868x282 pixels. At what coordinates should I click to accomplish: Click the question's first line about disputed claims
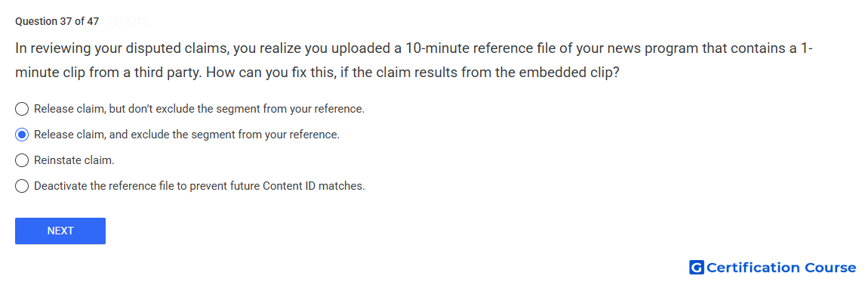pos(414,48)
